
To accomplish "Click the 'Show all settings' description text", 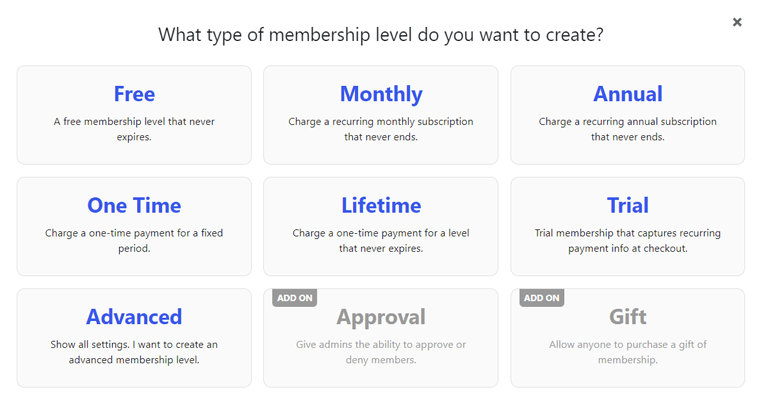I will (134, 352).
